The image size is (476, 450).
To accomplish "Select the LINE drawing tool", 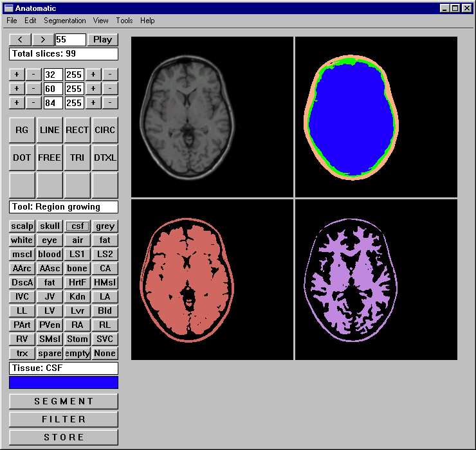I will [x=50, y=130].
